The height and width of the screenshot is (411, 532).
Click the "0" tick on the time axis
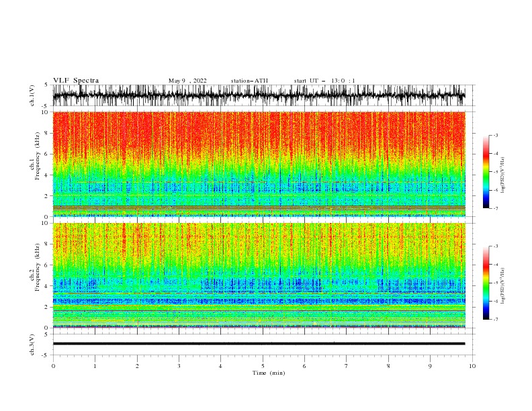coord(53,366)
